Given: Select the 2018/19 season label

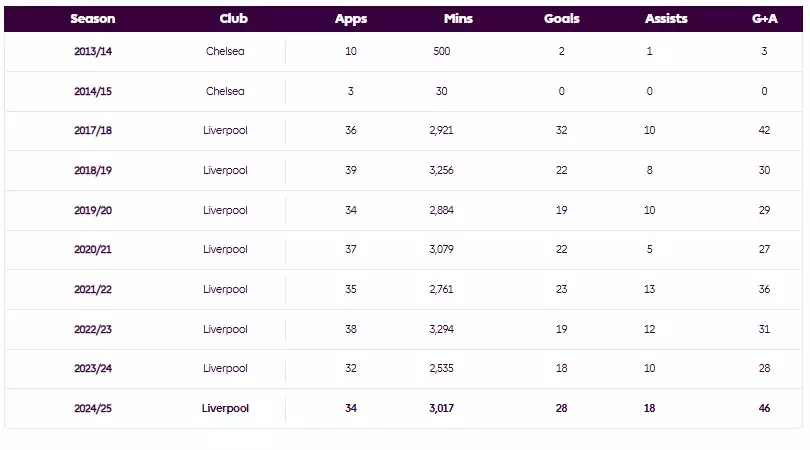Looking at the screenshot, I should [93, 170].
